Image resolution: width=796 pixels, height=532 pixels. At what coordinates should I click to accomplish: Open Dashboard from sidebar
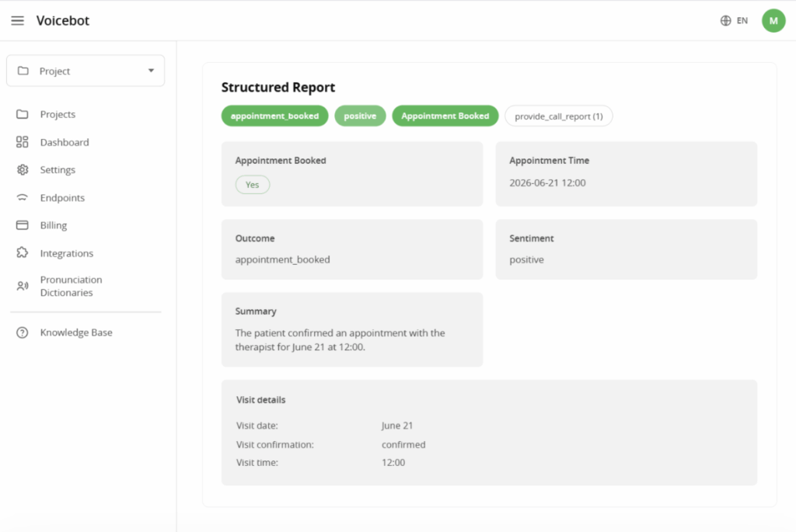click(65, 142)
